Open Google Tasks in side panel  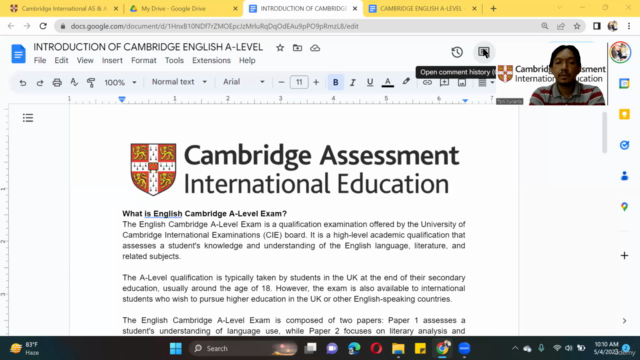click(x=624, y=145)
